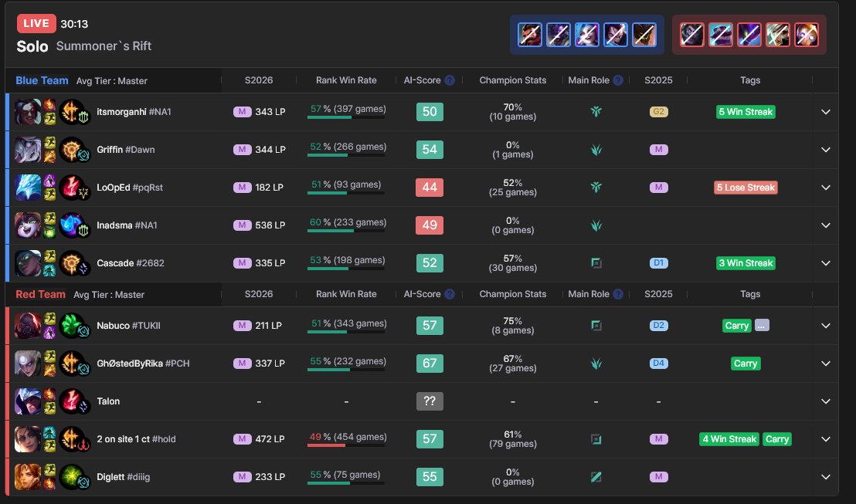Select the Anivia champion portrait in LoOpEd's row

pos(29,187)
